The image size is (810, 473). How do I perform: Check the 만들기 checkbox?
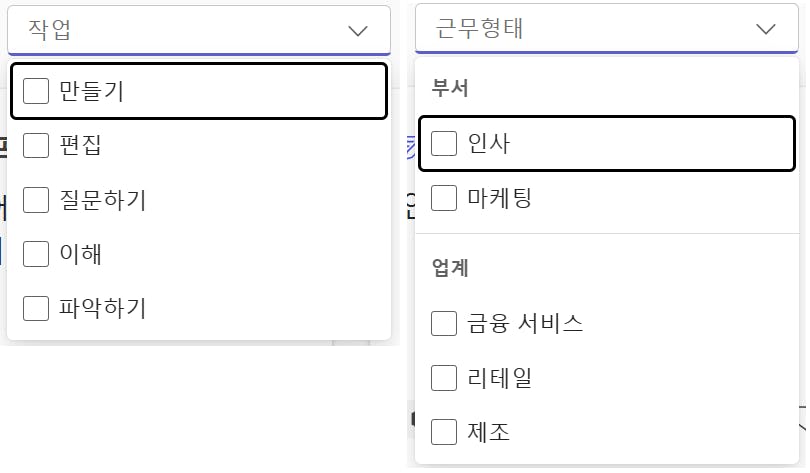pyautogui.click(x=36, y=91)
